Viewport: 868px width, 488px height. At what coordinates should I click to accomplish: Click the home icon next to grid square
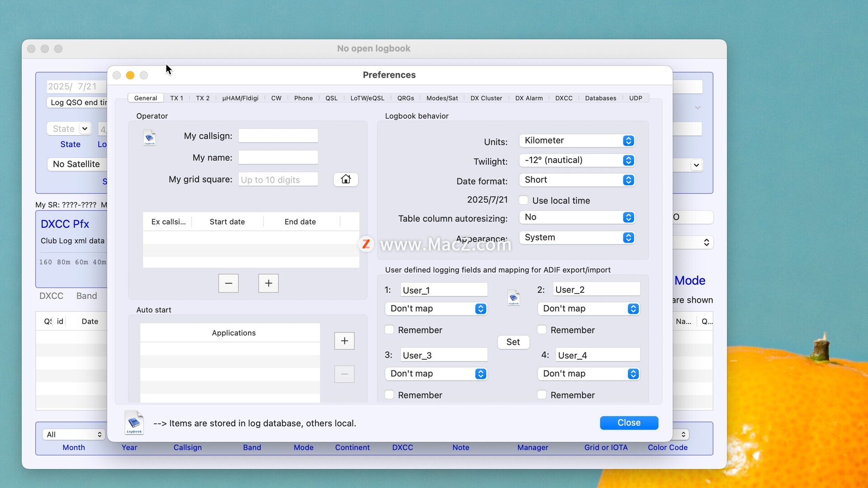(346, 179)
